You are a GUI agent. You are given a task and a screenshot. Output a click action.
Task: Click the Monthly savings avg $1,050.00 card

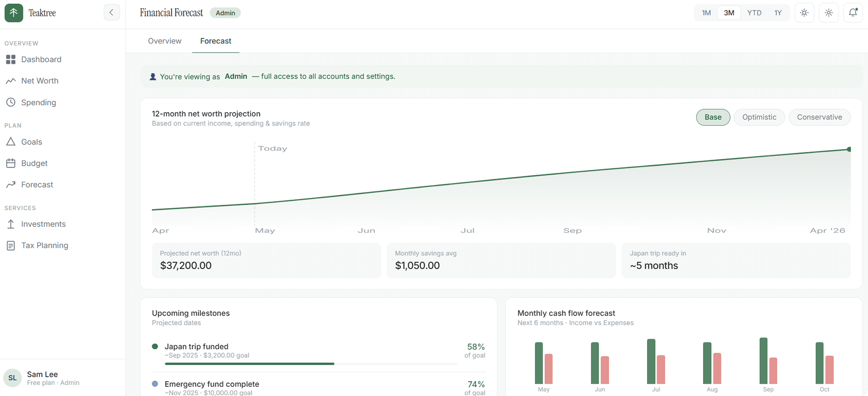click(x=501, y=260)
